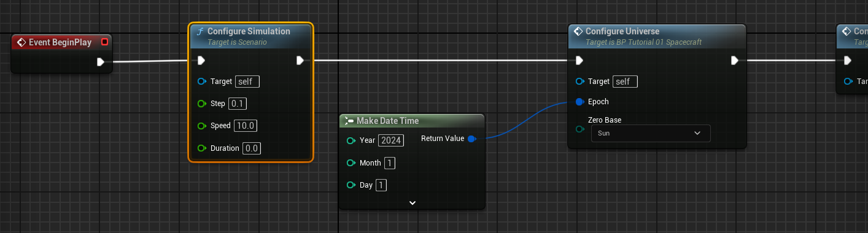Expand Make Date Time node chevron
Image resolution: width=868 pixels, height=233 pixels.
413,202
